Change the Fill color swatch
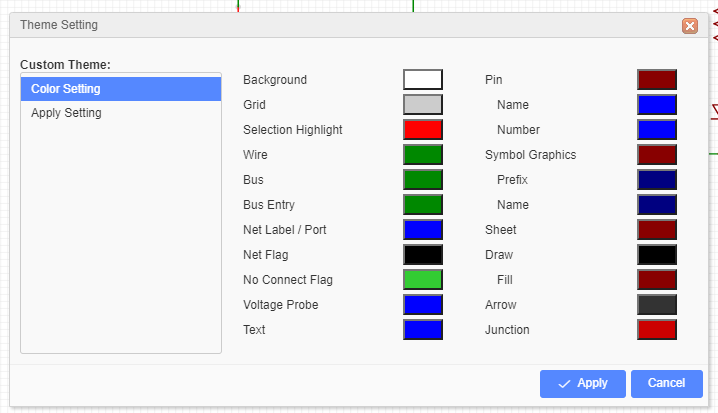Screen dimensions: 718x413 (657, 280)
